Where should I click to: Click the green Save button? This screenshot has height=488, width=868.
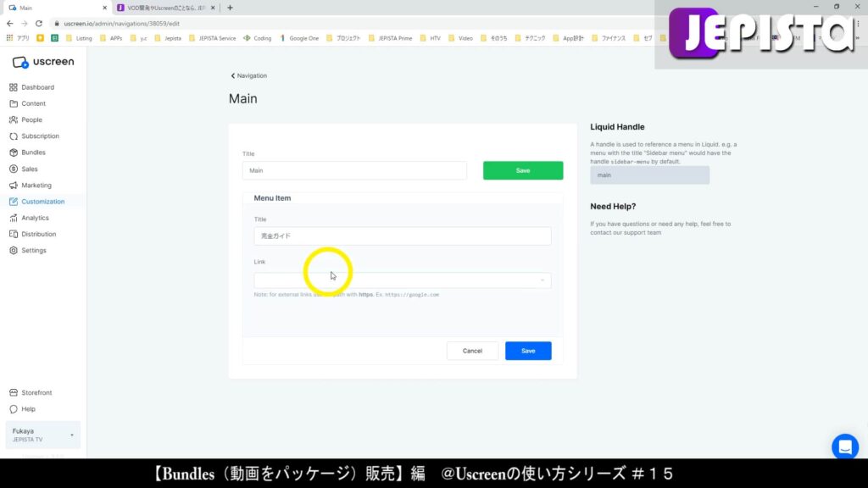tap(522, 170)
